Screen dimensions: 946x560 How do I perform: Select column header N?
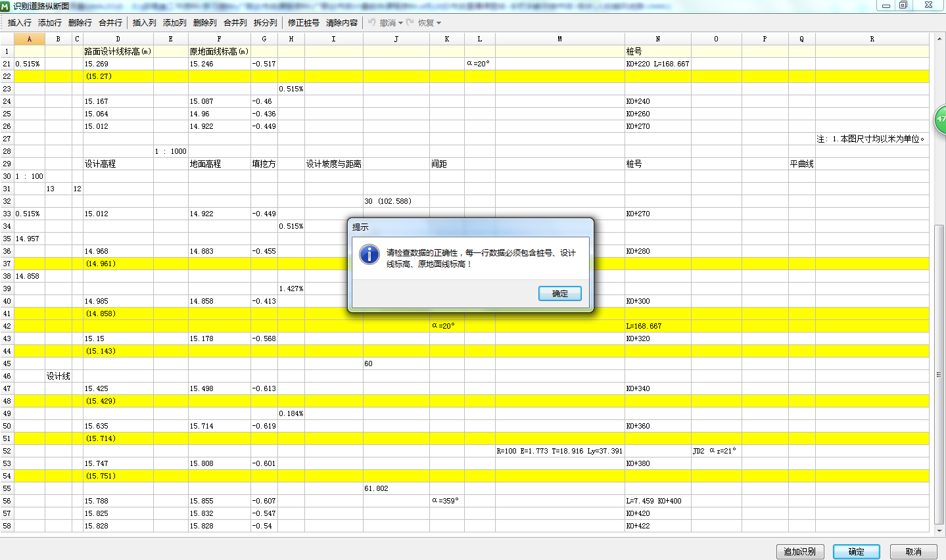click(658, 39)
